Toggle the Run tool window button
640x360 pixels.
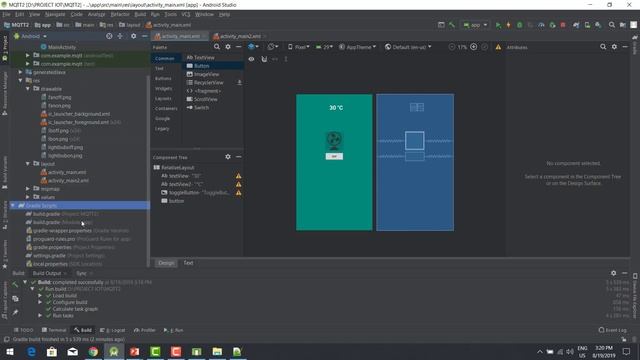(x=173, y=330)
